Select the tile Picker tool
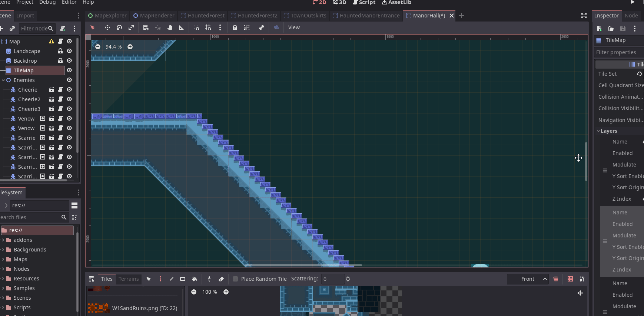This screenshot has width=644, height=316. click(x=209, y=279)
